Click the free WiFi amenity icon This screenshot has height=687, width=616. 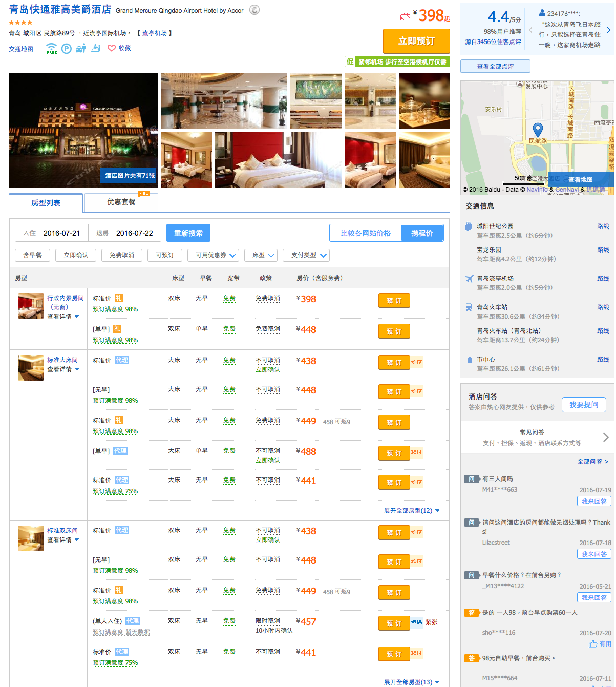click(x=52, y=49)
